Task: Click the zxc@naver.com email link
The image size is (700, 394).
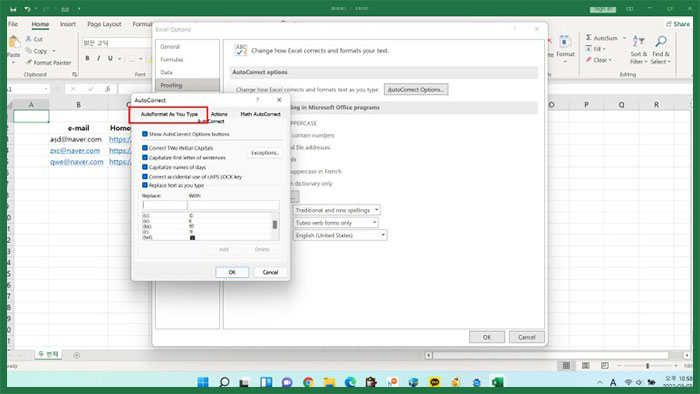Action: click(x=75, y=150)
